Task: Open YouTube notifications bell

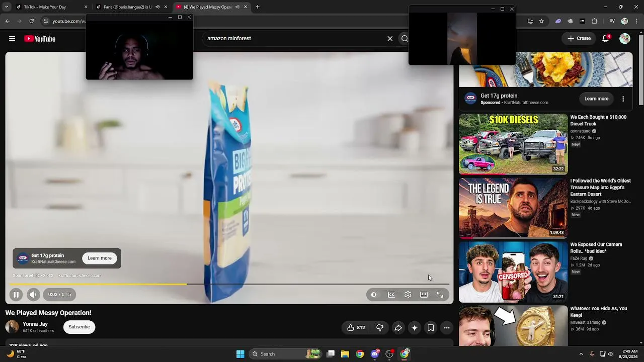Action: click(606, 38)
